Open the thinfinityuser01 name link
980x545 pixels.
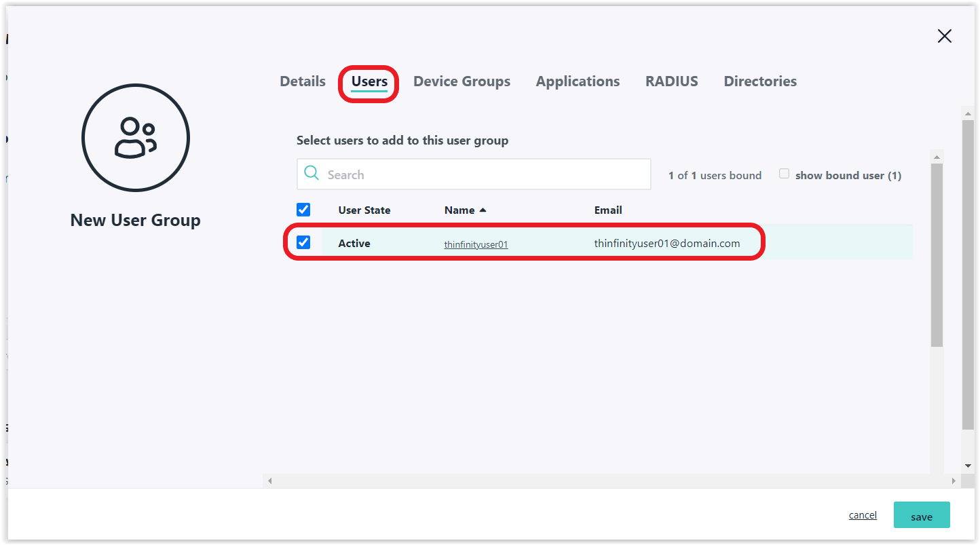point(476,244)
